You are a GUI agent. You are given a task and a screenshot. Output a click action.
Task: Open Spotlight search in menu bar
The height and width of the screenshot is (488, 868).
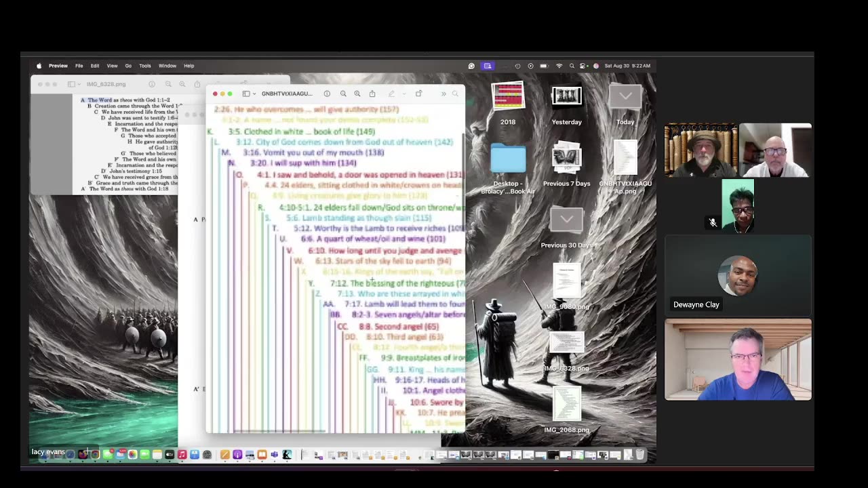click(572, 66)
